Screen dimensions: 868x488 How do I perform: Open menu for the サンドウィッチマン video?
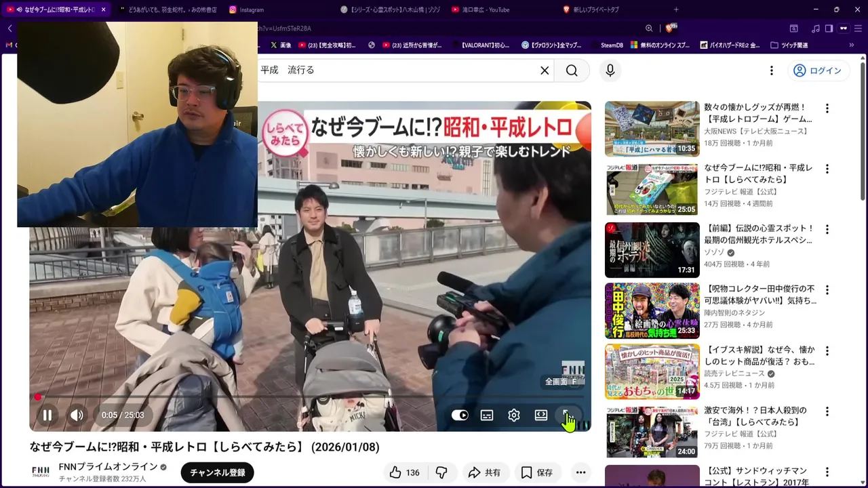827,472
